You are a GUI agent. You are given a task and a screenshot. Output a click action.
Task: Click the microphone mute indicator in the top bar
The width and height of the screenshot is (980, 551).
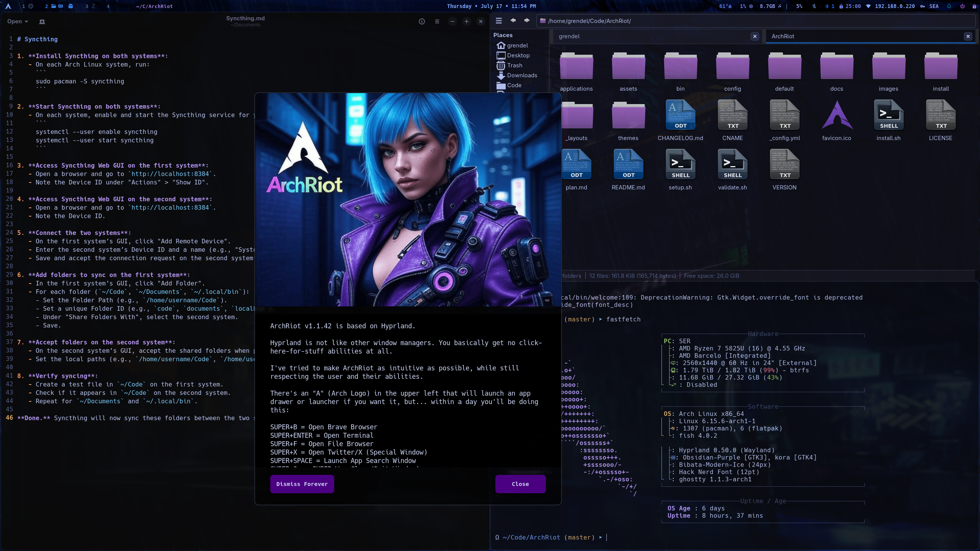pyautogui.click(x=814, y=6)
